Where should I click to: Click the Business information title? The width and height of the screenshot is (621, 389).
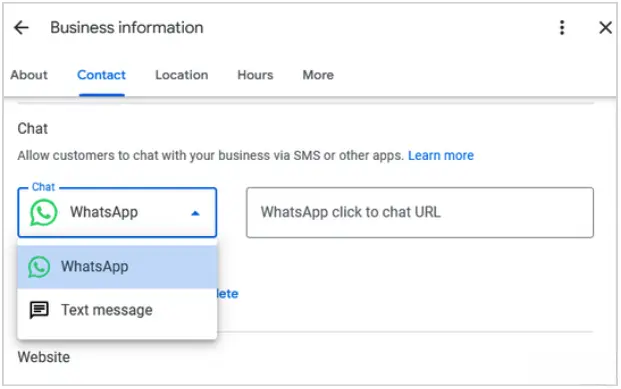[127, 28]
